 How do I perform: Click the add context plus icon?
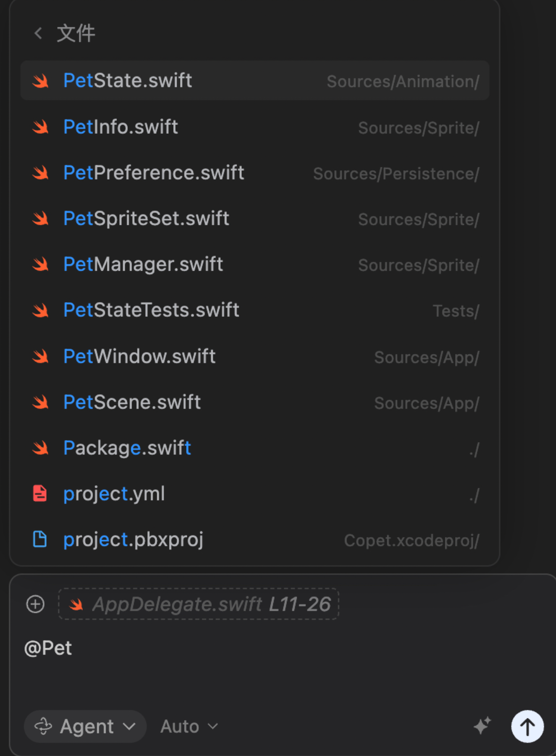click(x=35, y=604)
